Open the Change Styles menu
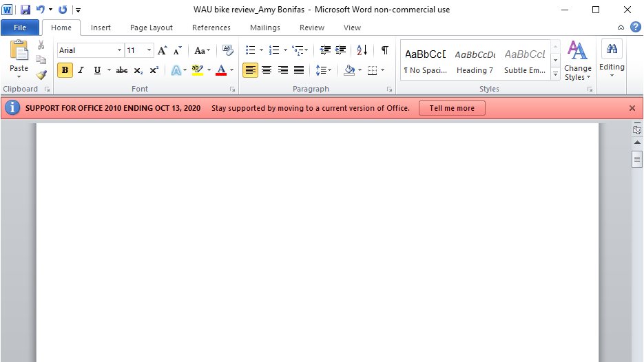Screen dimensions: 644x362 point(577,61)
